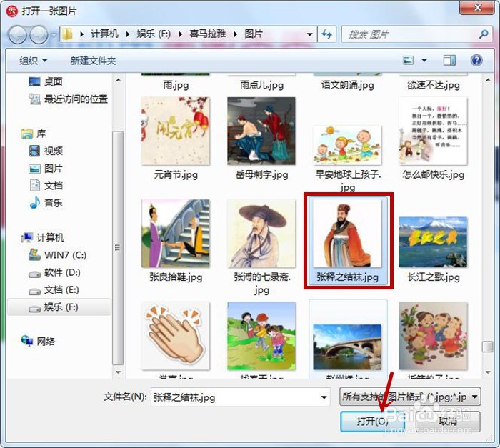The width and height of the screenshot is (500, 448).
Task: Expand arrow after 计算机 in address path
Action: [x=128, y=34]
